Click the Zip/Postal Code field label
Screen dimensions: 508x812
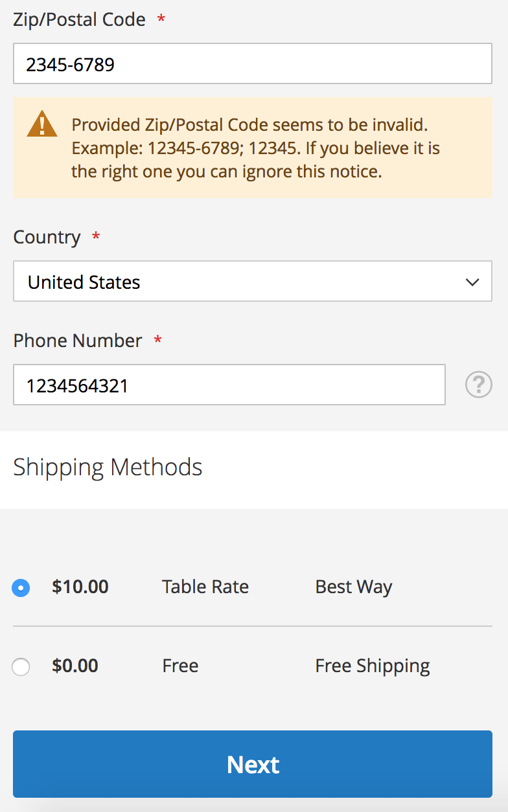[79, 19]
